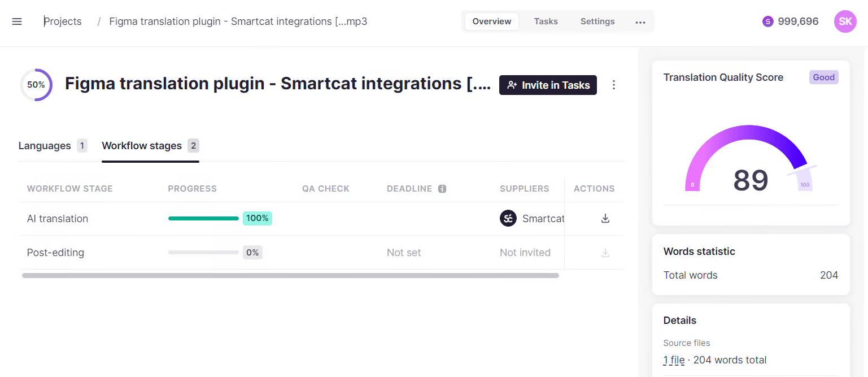Click the SUPPLIERS column header

point(525,189)
